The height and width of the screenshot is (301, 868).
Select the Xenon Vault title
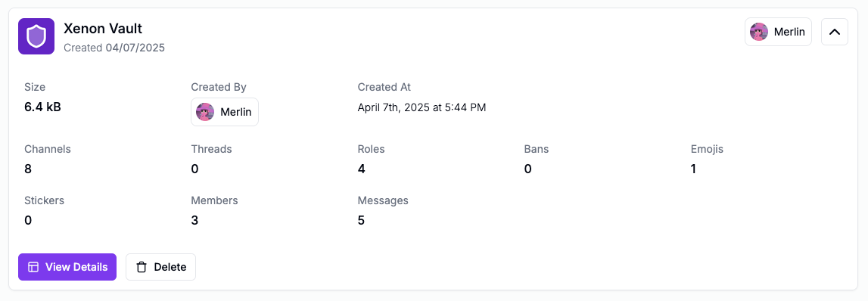tap(104, 28)
